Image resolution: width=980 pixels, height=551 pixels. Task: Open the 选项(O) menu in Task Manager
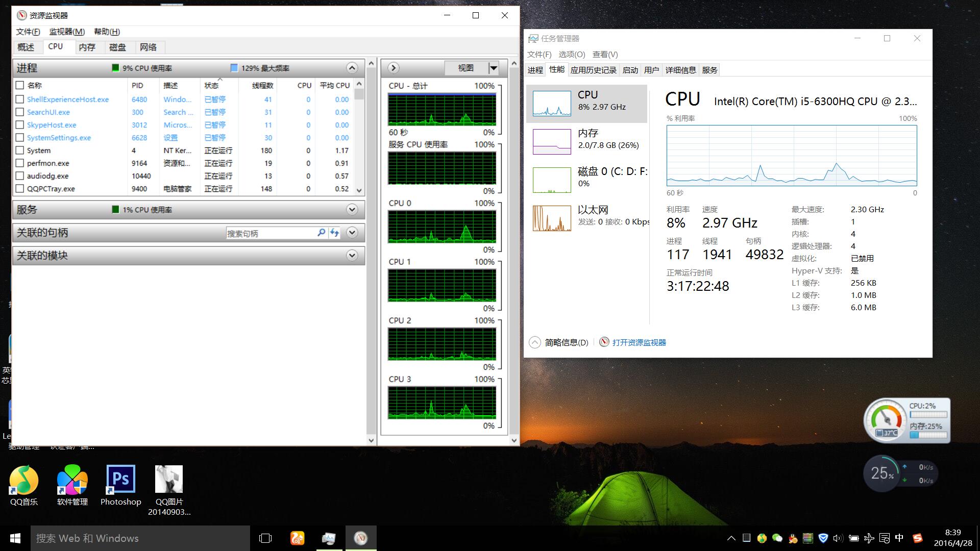click(x=571, y=54)
